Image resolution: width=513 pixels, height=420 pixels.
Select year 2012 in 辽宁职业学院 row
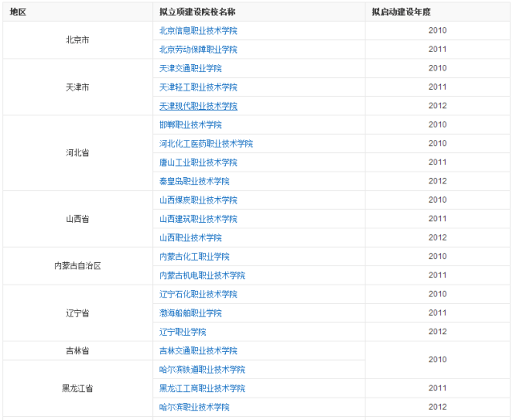pyautogui.click(x=438, y=332)
